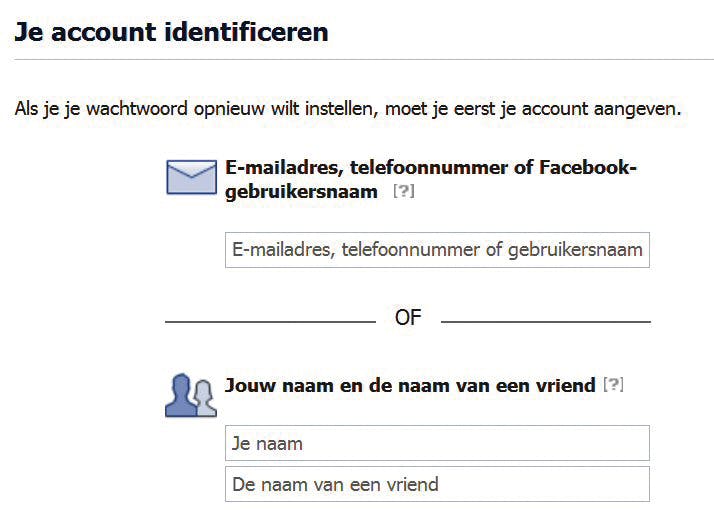Click the envelope email icon
Image resolution: width=714 pixels, height=519 pixels.
(x=191, y=178)
